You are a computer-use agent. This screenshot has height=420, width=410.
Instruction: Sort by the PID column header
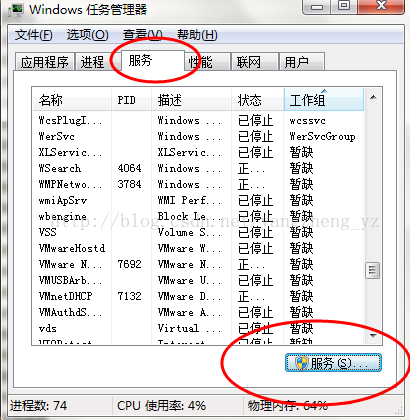point(131,100)
